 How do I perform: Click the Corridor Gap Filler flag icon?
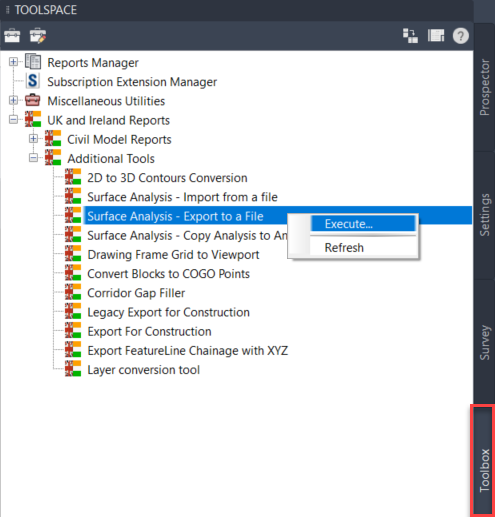[73, 292]
